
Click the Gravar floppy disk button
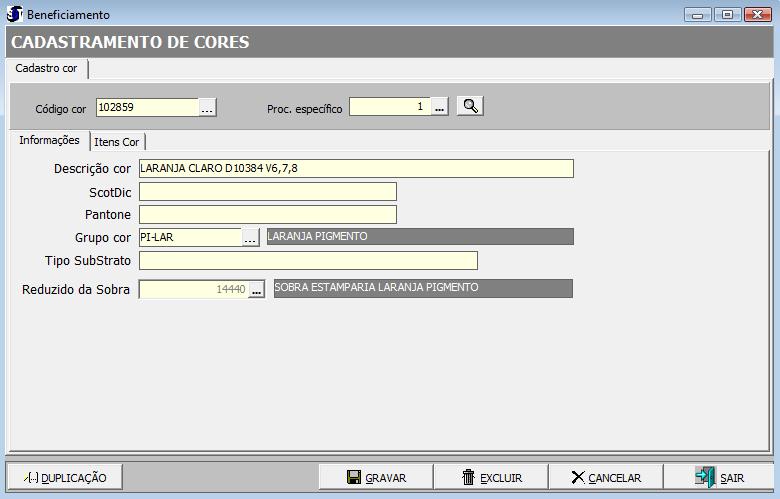click(376, 477)
